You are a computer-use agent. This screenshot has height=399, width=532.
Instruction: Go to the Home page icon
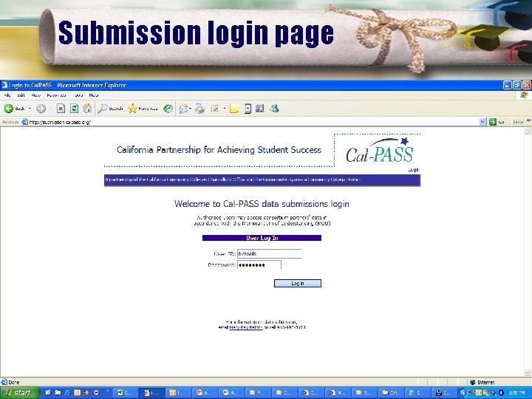87,109
